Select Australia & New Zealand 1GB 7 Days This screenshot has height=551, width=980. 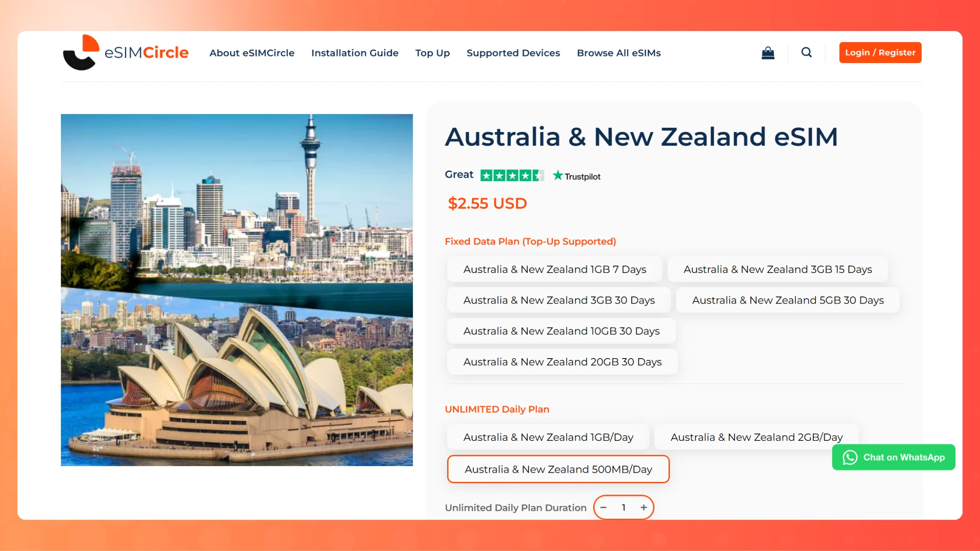554,269
